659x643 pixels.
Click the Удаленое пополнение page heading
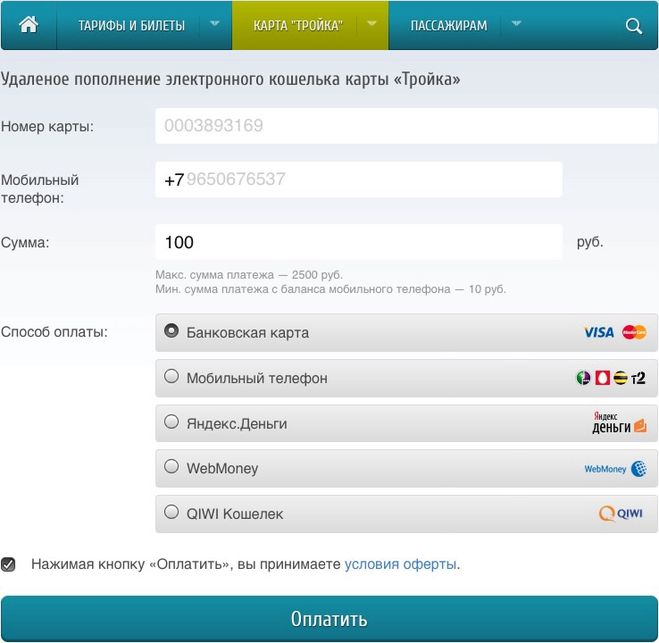pyautogui.click(x=230, y=79)
